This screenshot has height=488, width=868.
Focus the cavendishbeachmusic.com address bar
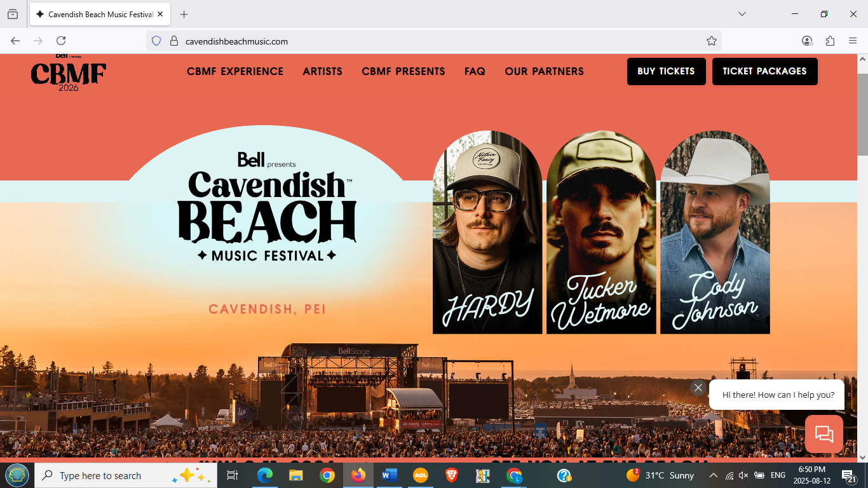click(433, 41)
